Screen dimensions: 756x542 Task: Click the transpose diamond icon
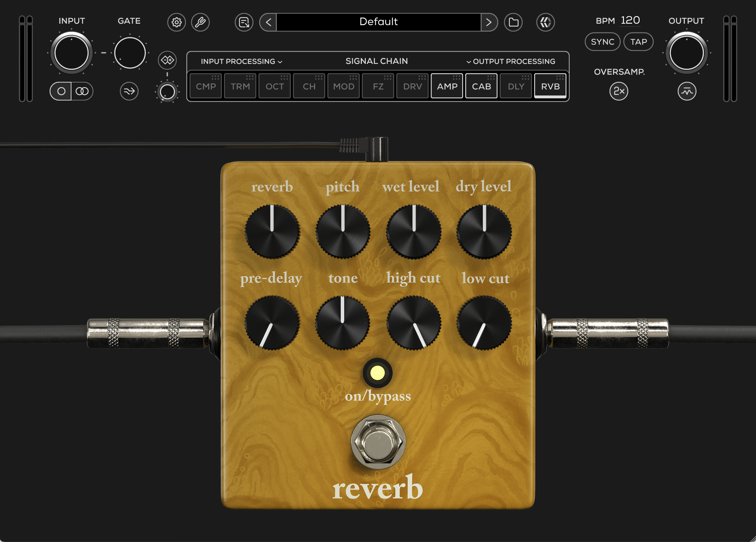tap(167, 60)
